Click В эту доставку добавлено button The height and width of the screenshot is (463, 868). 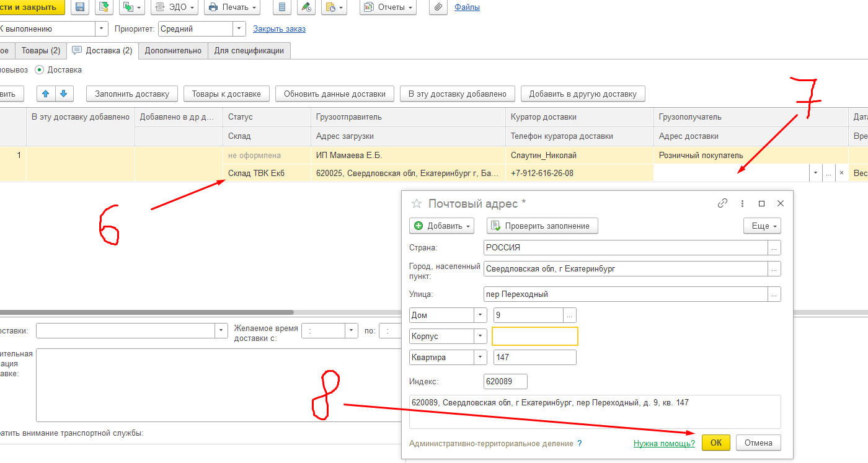(x=457, y=94)
